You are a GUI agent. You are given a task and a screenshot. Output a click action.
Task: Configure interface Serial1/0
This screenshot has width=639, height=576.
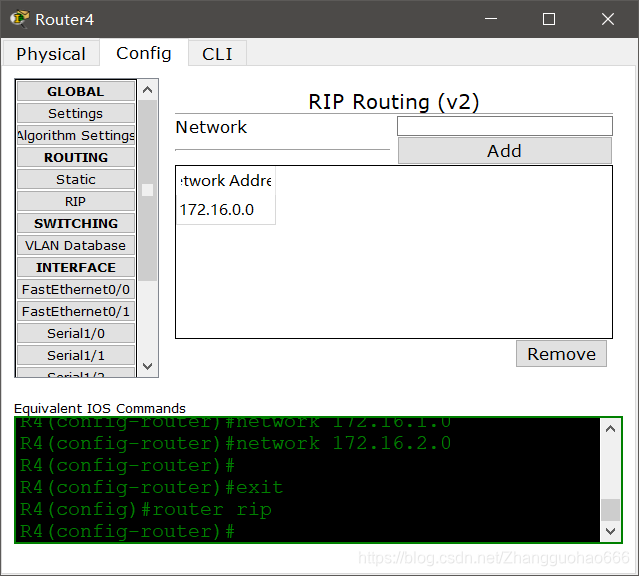pos(76,333)
